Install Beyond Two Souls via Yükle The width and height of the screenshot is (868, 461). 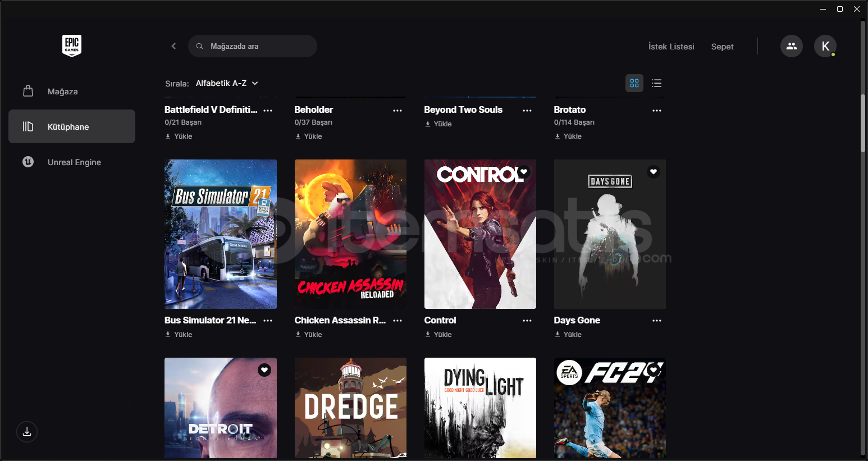pyautogui.click(x=438, y=124)
